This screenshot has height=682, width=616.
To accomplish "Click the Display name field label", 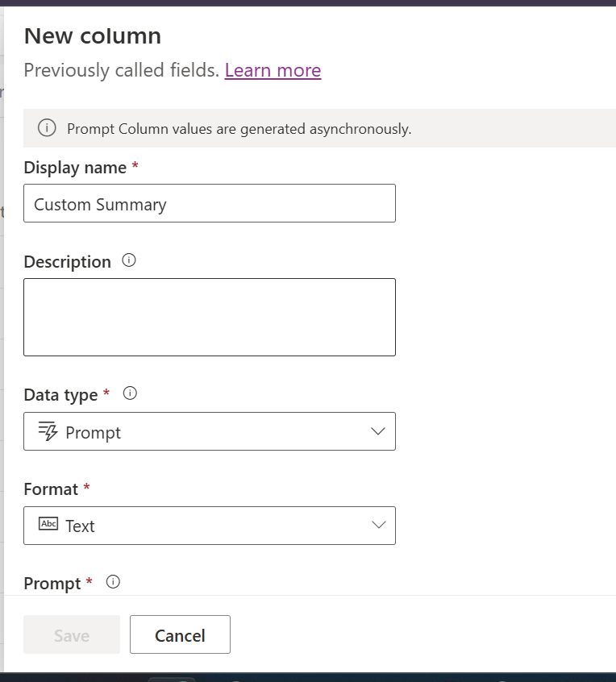I will tap(75, 168).
